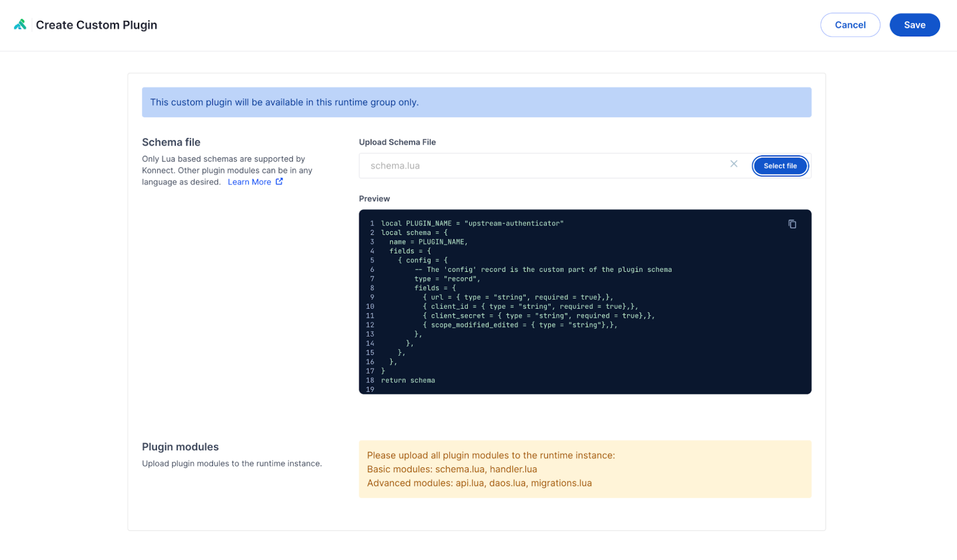957x560 pixels.
Task: Click the client_secret line in the preview
Action: click(x=538, y=316)
